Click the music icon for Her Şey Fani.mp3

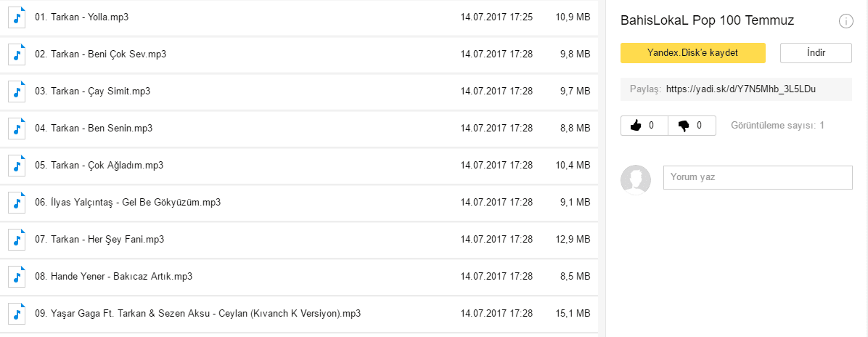[x=17, y=240]
